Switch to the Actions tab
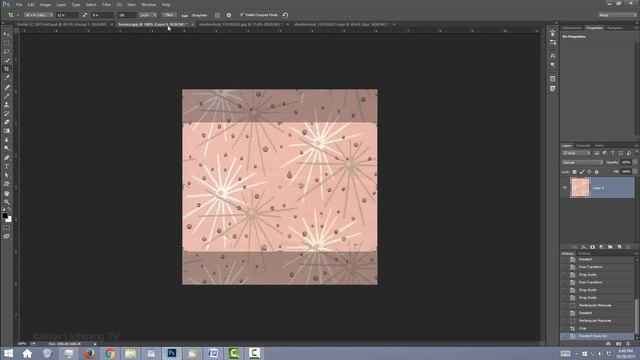 click(x=584, y=253)
